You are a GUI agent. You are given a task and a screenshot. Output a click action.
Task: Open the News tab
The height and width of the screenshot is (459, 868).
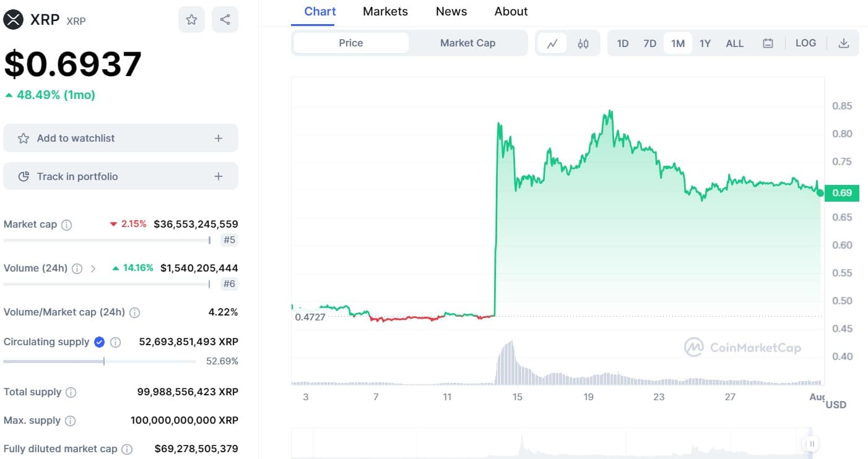pyautogui.click(x=451, y=12)
